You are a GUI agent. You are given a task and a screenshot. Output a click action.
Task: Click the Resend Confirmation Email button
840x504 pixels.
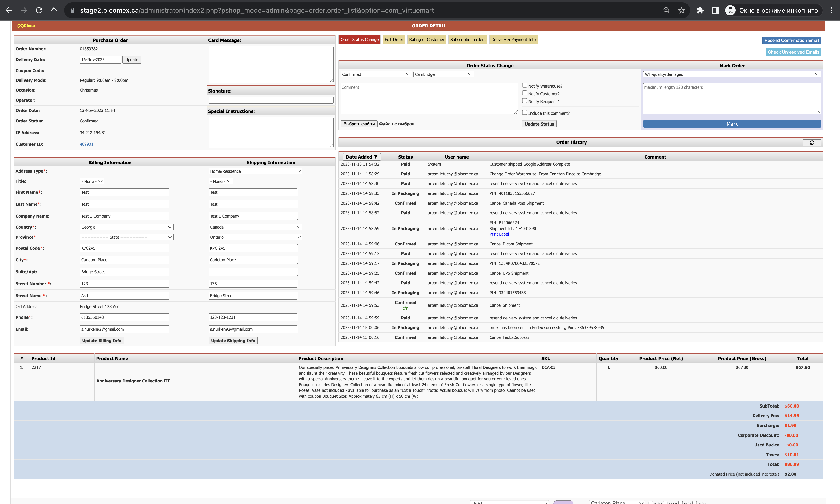point(792,41)
